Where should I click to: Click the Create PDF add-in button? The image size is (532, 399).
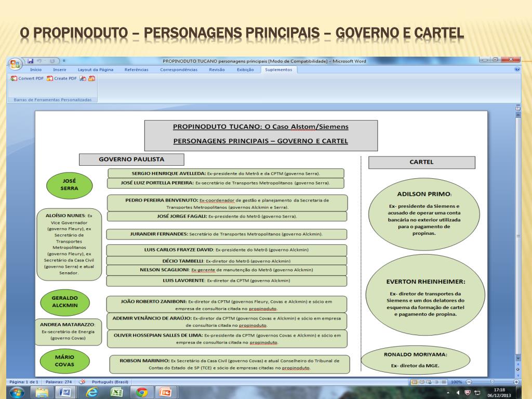62,78
